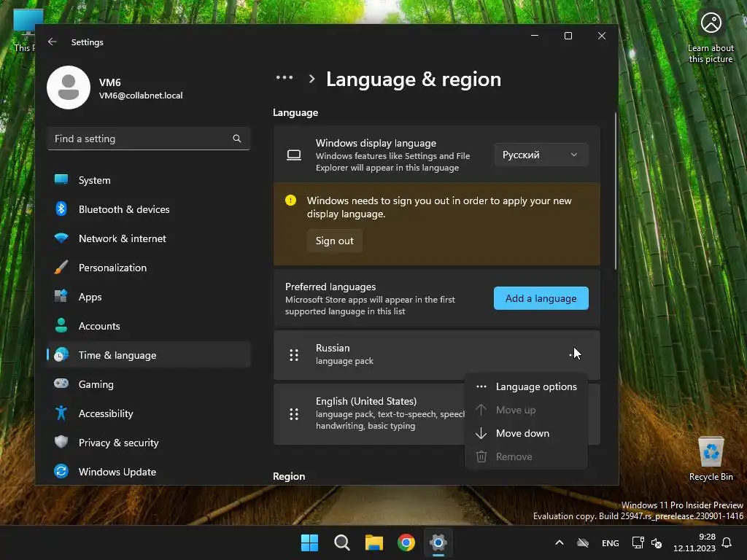Open Windows Update category

[149, 472]
